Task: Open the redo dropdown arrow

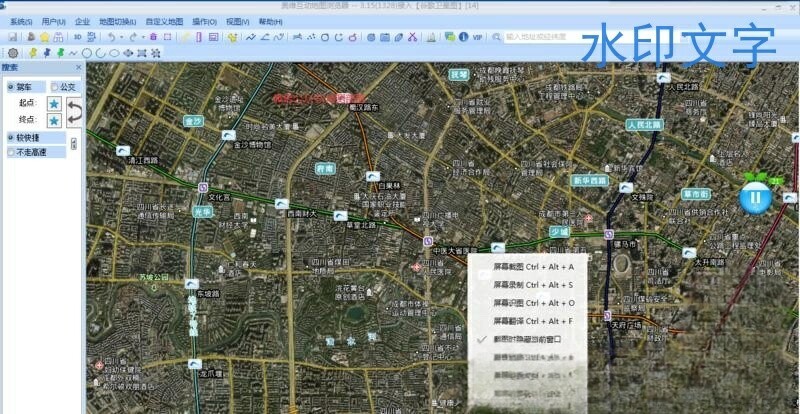Action: point(143,37)
